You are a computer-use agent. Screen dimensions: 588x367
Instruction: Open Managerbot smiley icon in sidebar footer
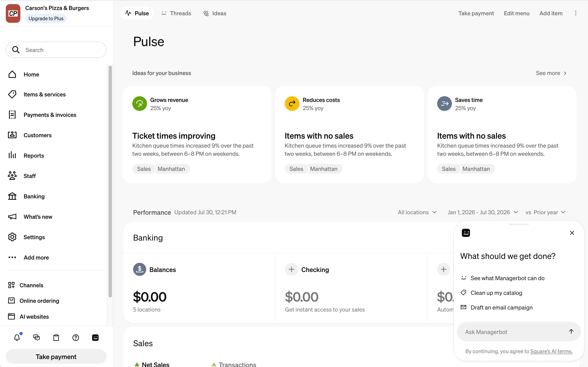tap(95, 337)
